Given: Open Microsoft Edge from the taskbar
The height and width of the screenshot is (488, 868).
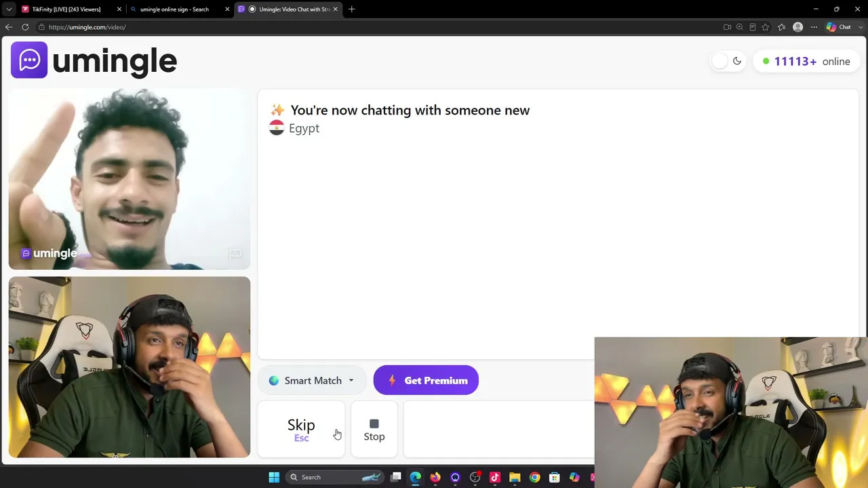Looking at the screenshot, I should [x=416, y=477].
